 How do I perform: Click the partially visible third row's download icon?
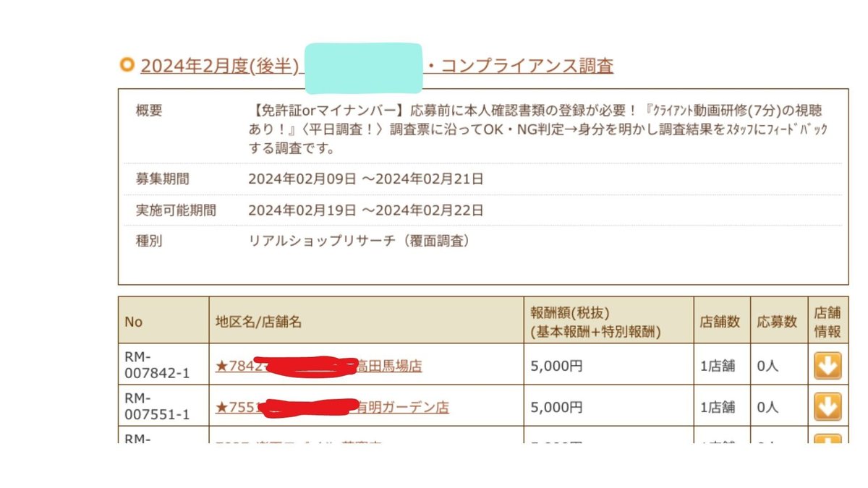point(827,439)
